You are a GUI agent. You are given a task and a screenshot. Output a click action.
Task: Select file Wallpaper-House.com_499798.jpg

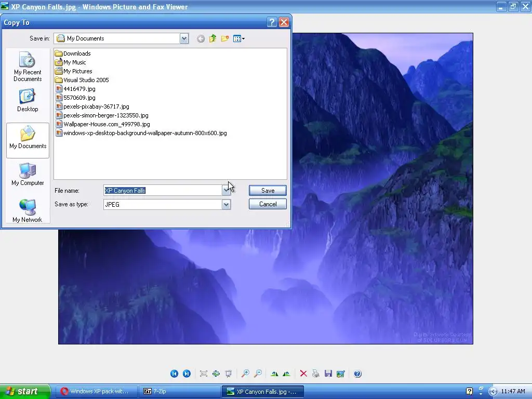point(102,124)
